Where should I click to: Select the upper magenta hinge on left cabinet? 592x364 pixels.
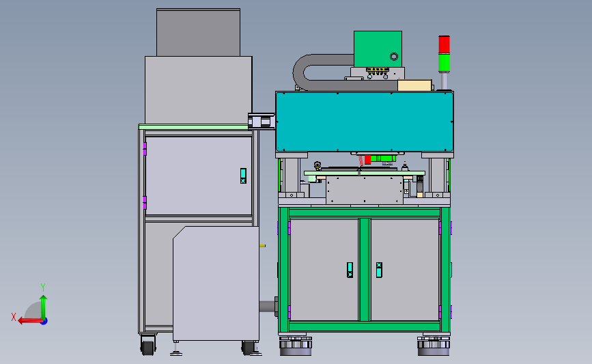click(x=144, y=149)
